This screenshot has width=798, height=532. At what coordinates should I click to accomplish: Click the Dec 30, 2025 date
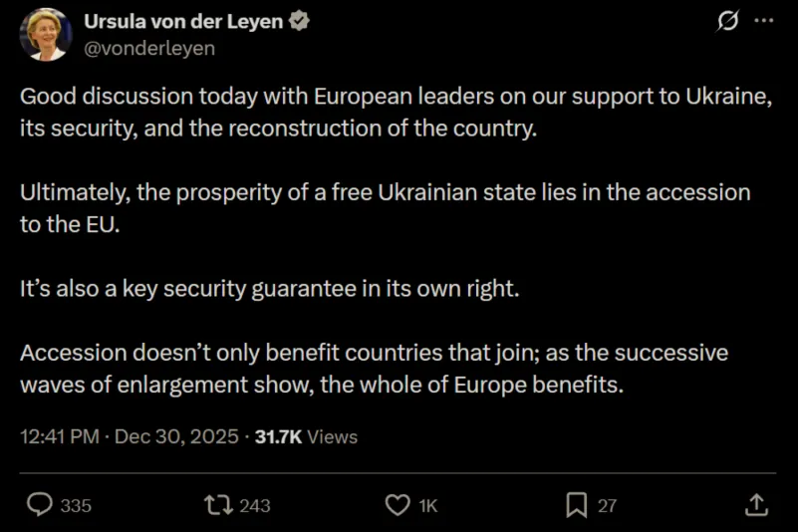point(177,436)
